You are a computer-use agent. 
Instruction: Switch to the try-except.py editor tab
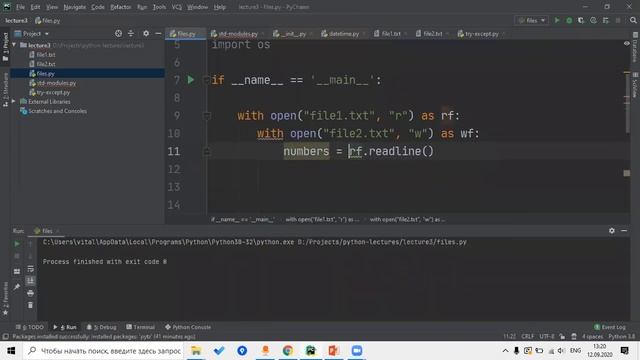[x=481, y=33]
